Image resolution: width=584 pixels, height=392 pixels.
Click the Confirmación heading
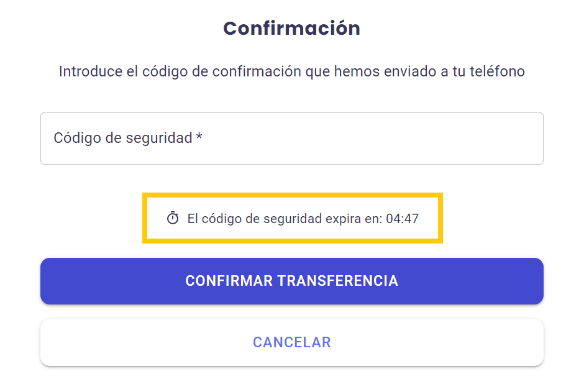point(291,28)
